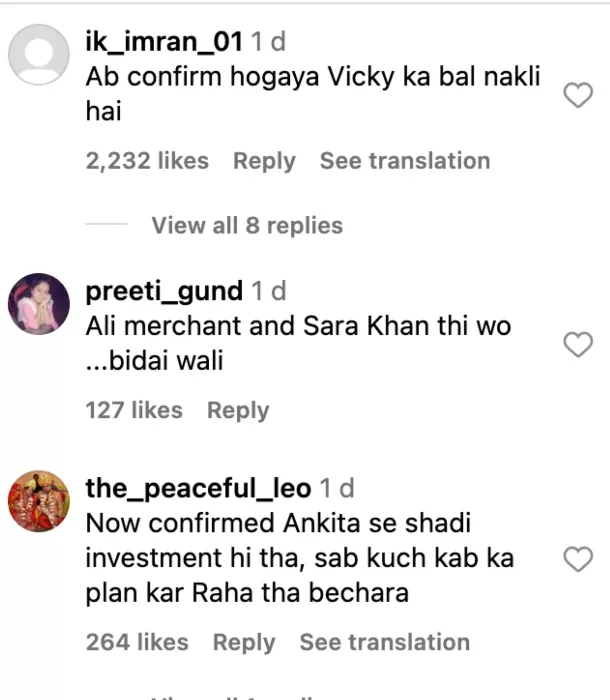The height and width of the screenshot is (700, 610).
Task: Reply to the_peaceful_leo's comment
Action: [x=244, y=642]
